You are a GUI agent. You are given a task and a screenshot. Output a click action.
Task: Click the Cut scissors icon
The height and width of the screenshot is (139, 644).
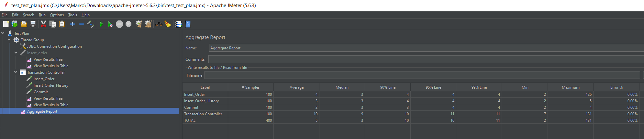(x=43, y=24)
